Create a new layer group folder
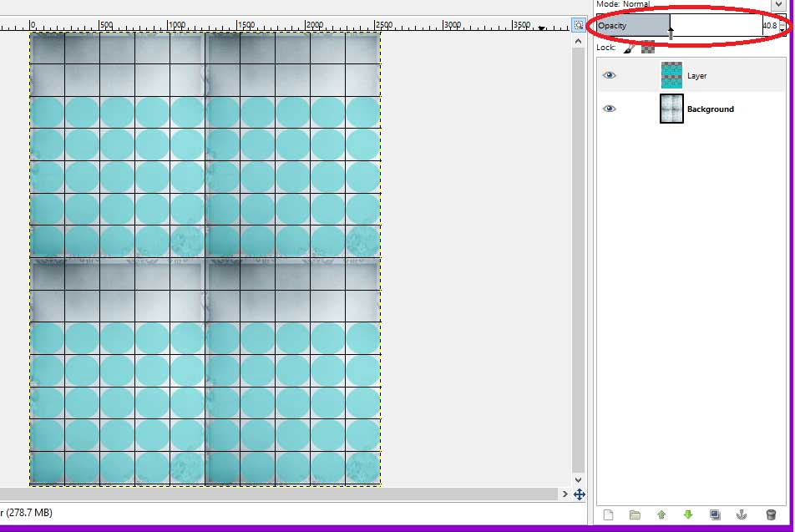Image resolution: width=795 pixels, height=532 pixels. point(635,514)
